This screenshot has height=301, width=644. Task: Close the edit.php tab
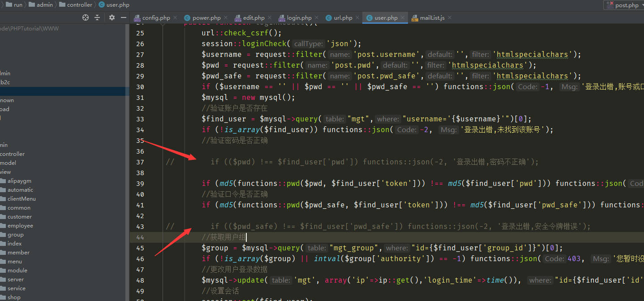pyautogui.click(x=270, y=18)
